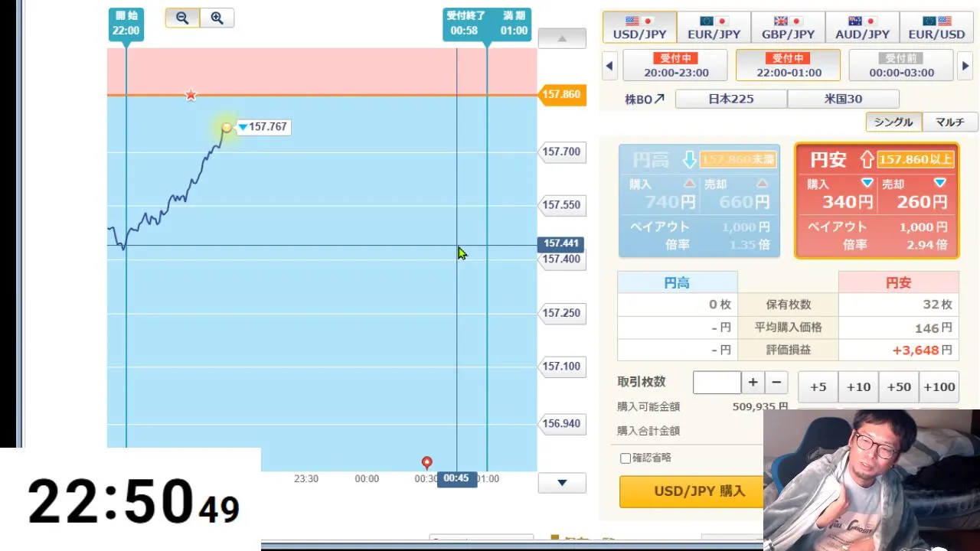Switch to マルチ multi mode
The height and width of the screenshot is (551, 980).
click(949, 122)
